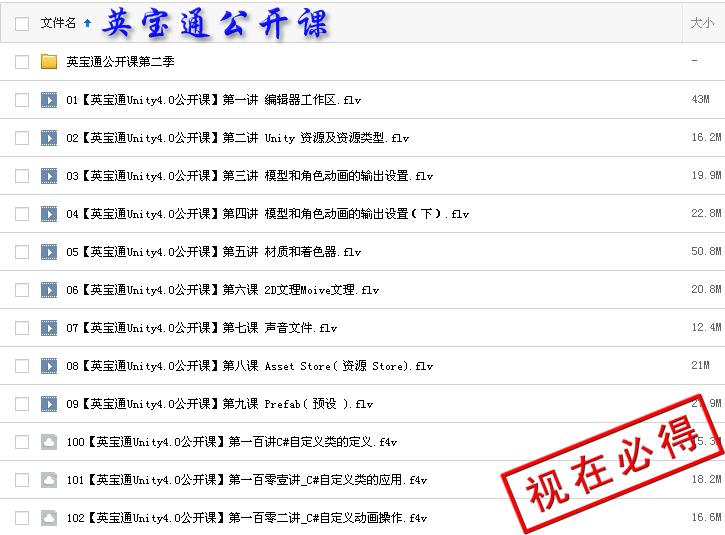Screen dimensions: 725x535
Task: Click the blue sort arrow next to 文件名
Action: pos(87,23)
